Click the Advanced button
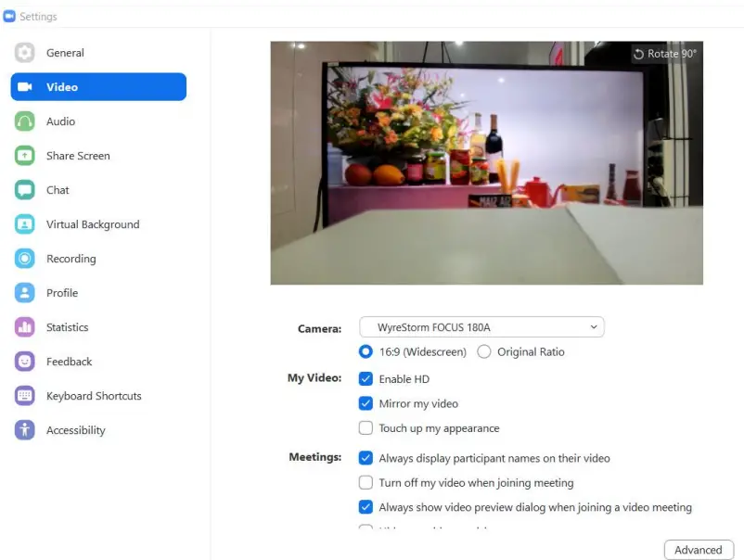The height and width of the screenshot is (560, 744). [x=699, y=550]
